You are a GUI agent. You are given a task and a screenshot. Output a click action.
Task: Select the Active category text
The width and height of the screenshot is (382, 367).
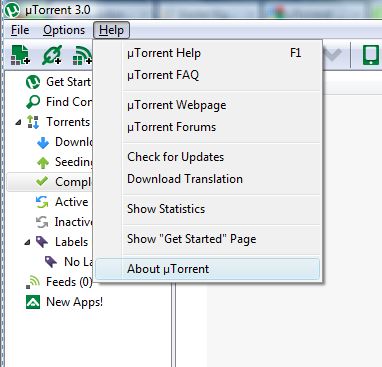click(72, 202)
